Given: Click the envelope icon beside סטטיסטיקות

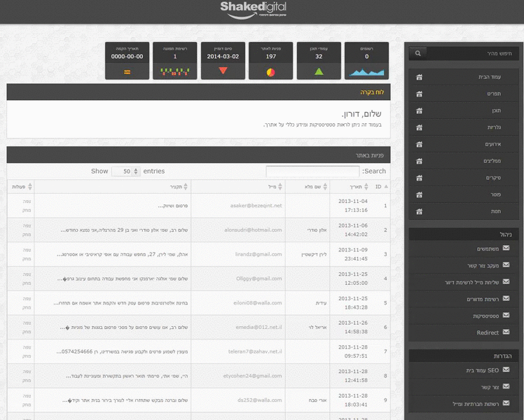Looking at the screenshot, I should 506,315.
